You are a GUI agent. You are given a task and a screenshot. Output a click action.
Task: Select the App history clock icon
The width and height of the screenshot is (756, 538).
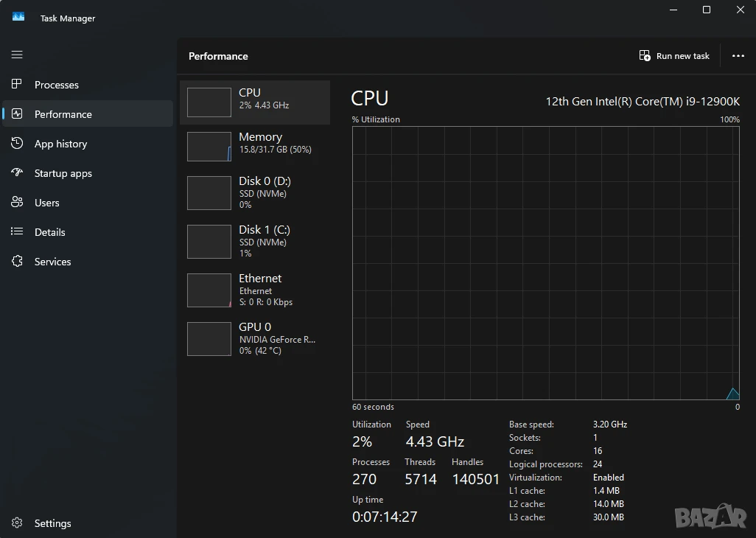17,143
